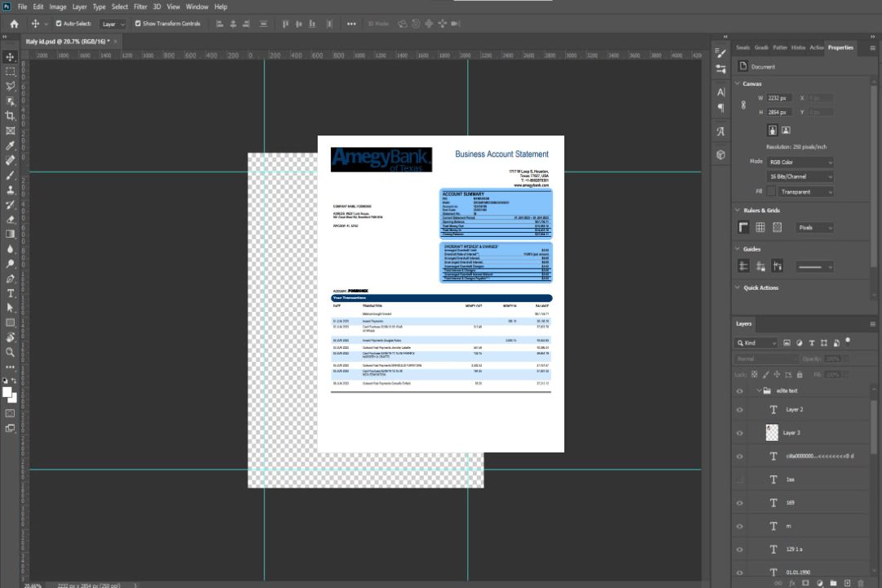Viewport: 882px width, 588px height.
Task: Show the hidden '1aa' text layer
Action: point(740,480)
